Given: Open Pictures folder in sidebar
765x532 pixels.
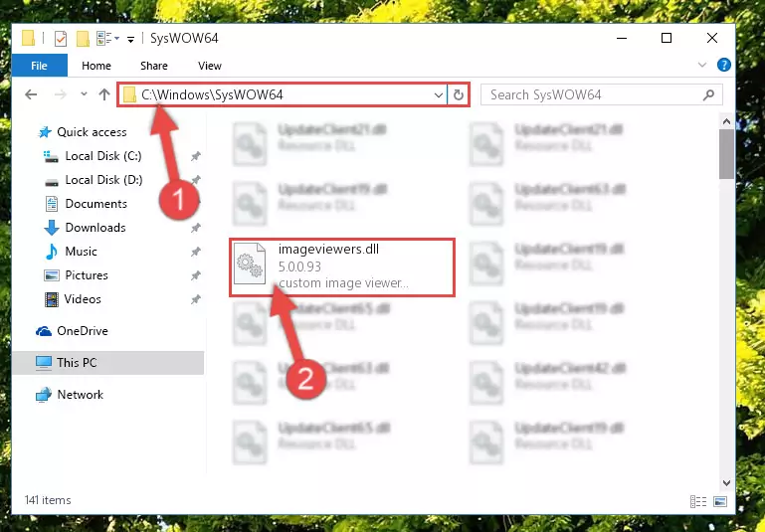Looking at the screenshot, I should coord(87,275).
